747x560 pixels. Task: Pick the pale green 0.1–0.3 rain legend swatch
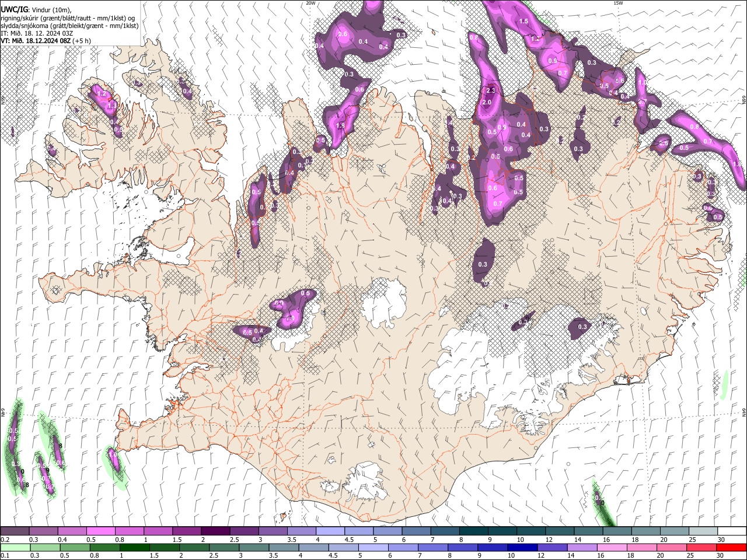pos(15,547)
